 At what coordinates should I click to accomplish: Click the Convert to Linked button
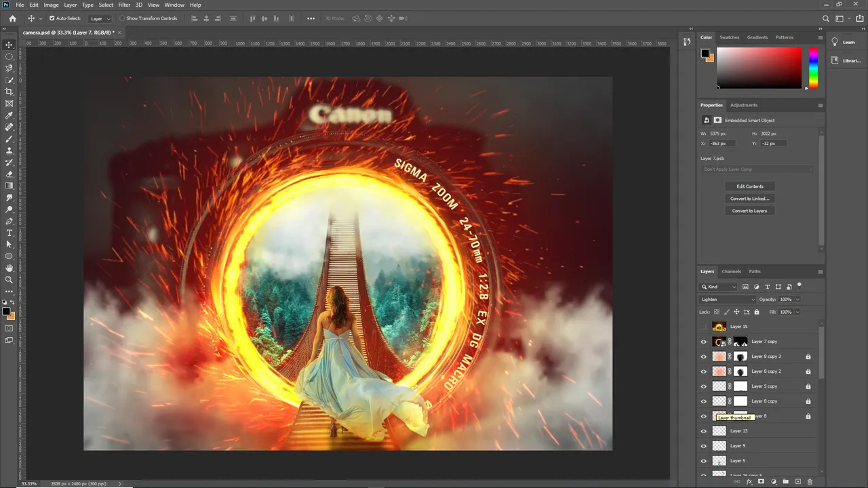(749, 199)
